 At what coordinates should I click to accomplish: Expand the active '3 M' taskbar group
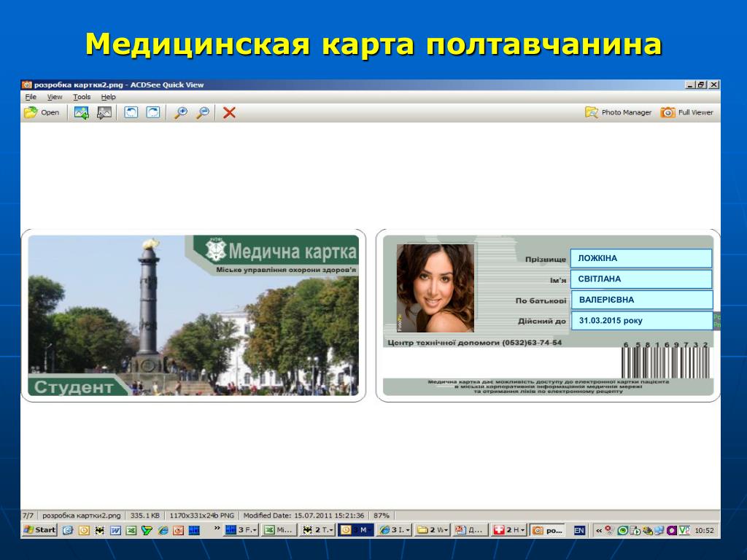coord(356,530)
